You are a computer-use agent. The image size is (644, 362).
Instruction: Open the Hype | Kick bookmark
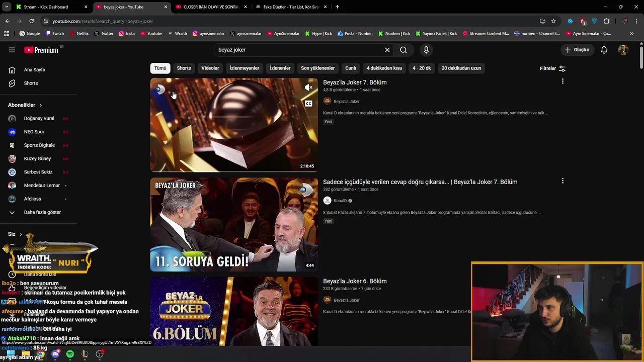[x=318, y=33]
